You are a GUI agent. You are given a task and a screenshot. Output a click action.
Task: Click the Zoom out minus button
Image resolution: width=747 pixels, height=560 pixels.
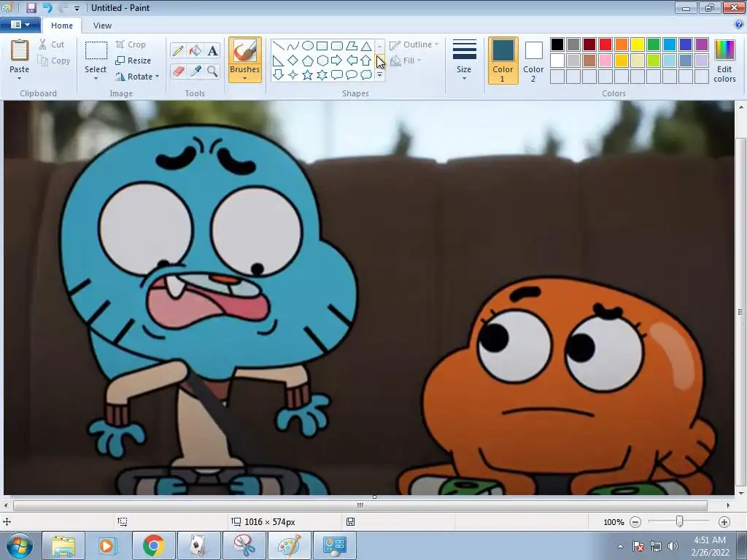pos(635,522)
